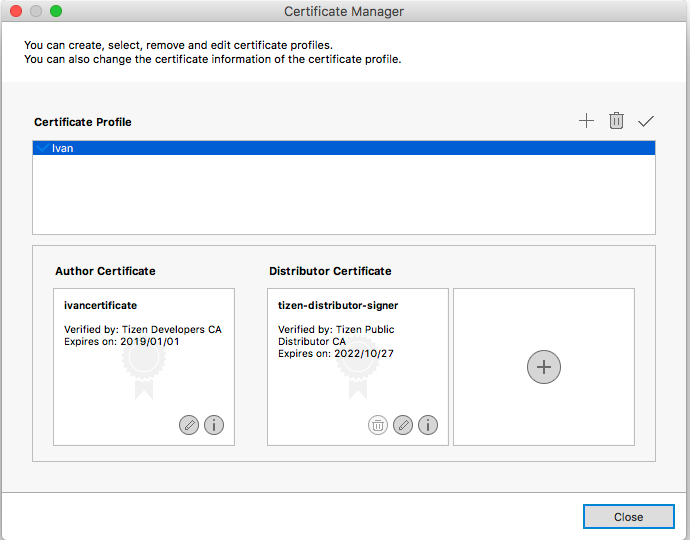Remove the tizen-distributor-signer certificate

click(x=378, y=425)
